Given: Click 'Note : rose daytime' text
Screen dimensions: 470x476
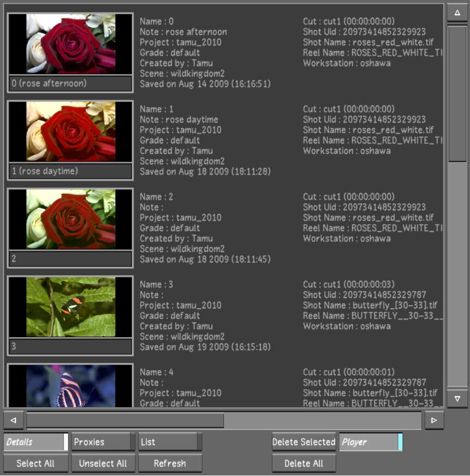Looking at the screenshot, I should pyautogui.click(x=179, y=120).
